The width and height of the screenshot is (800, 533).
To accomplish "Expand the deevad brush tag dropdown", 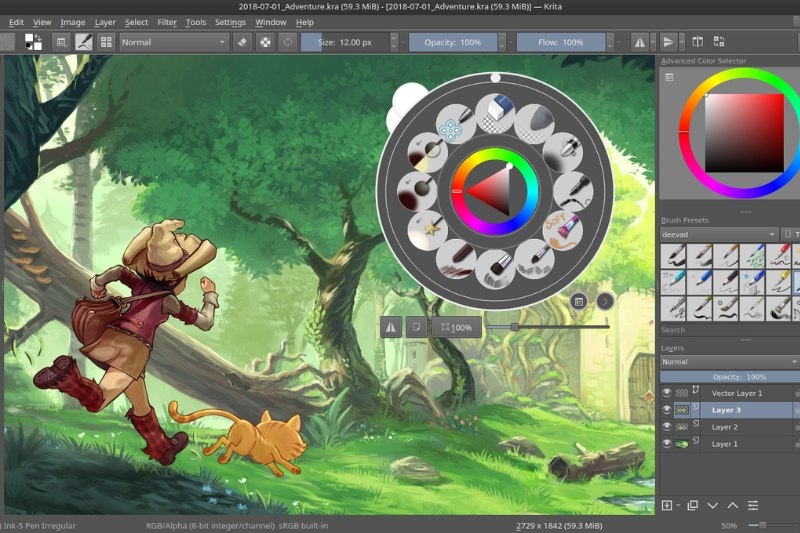I will (718, 234).
